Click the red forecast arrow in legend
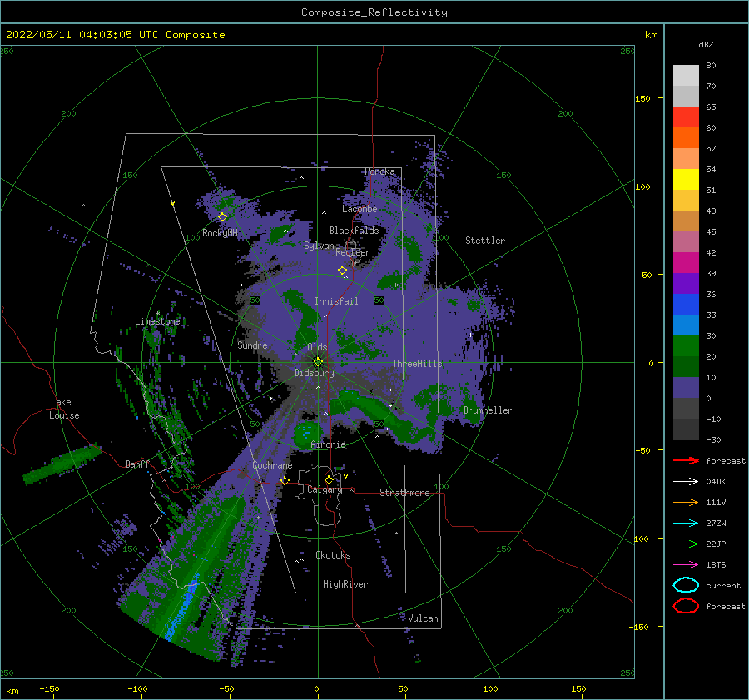749x700 pixels. (x=686, y=460)
